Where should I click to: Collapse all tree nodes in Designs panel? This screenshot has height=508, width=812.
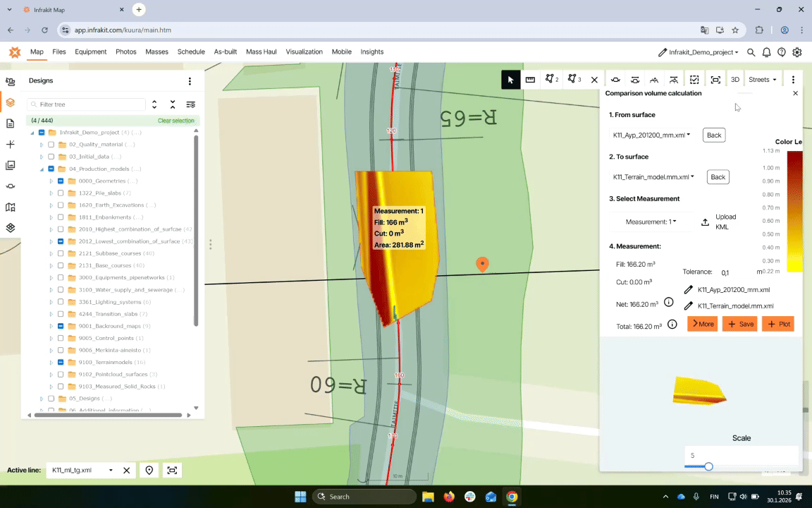173,104
